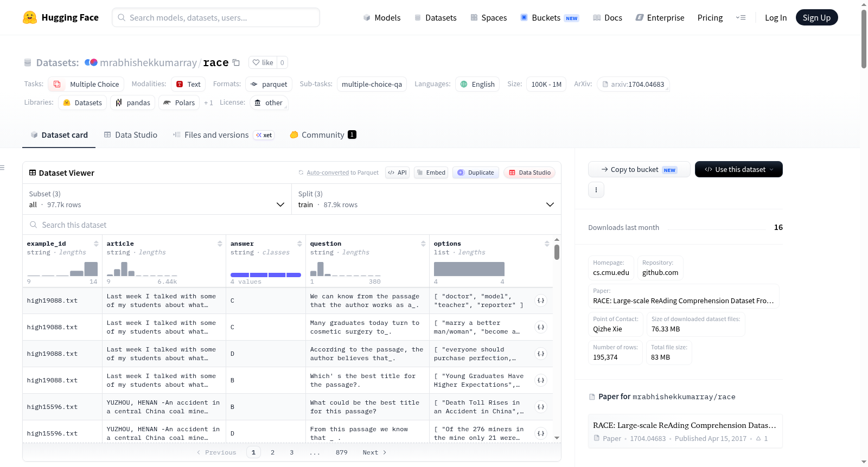This screenshot has height=467, width=868.
Task: Click the answer classes distribution bar
Action: 266,275
